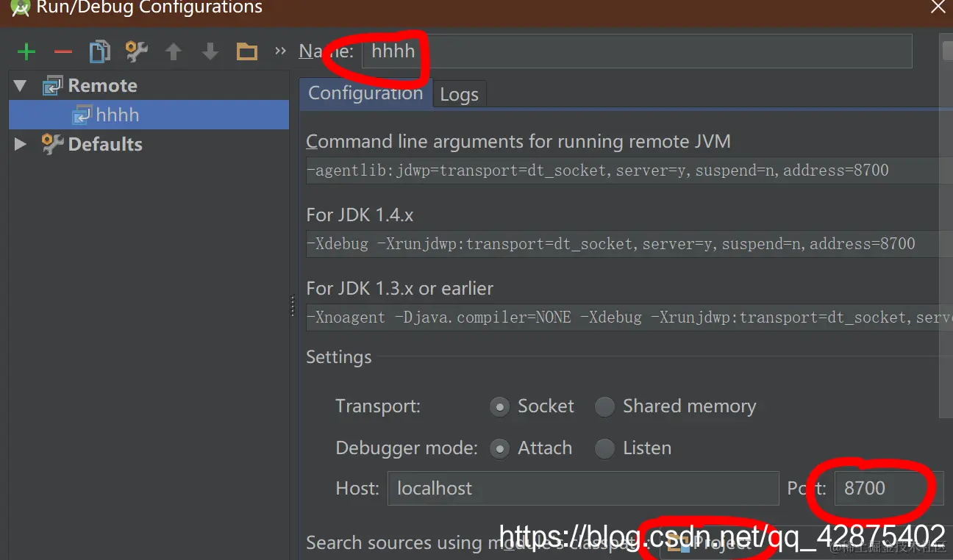The height and width of the screenshot is (560, 953).
Task: Focus the Host field with localhost
Action: pos(583,488)
